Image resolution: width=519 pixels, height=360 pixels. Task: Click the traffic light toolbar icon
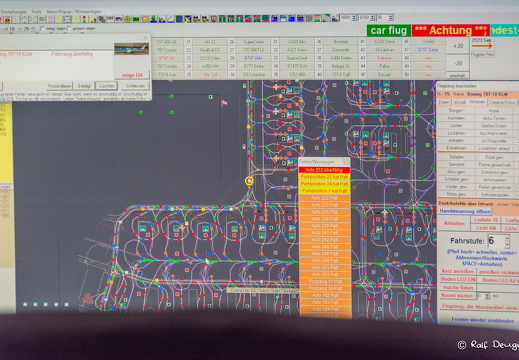(85, 19)
